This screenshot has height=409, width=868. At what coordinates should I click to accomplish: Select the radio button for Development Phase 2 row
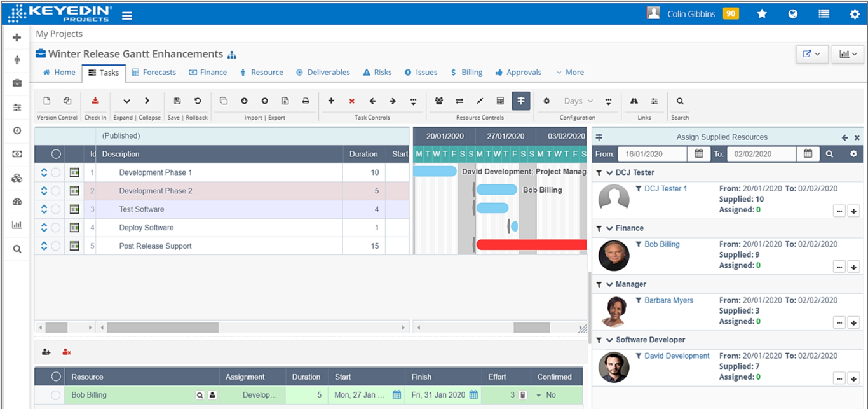(x=56, y=191)
